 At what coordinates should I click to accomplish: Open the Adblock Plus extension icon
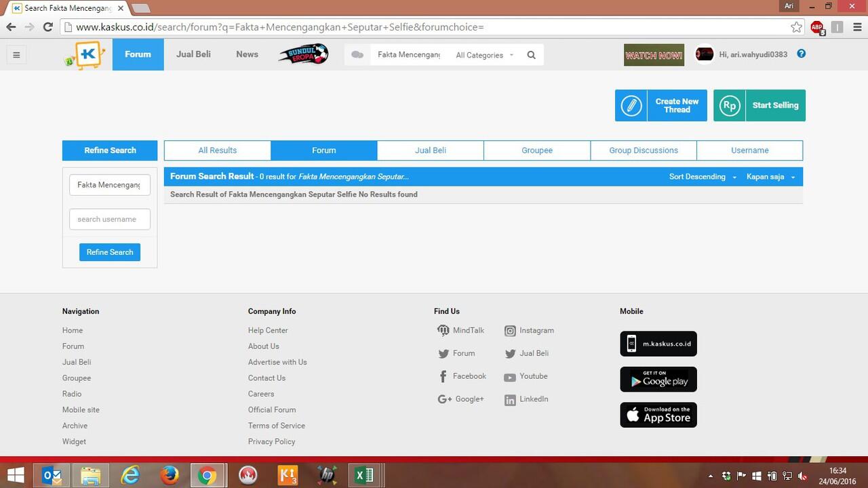pos(817,27)
